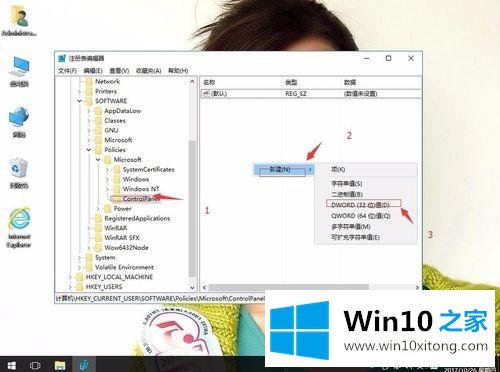The width and height of the screenshot is (500, 372).
Task: Collapse Microsoft node under Policies
Action: coord(98,160)
